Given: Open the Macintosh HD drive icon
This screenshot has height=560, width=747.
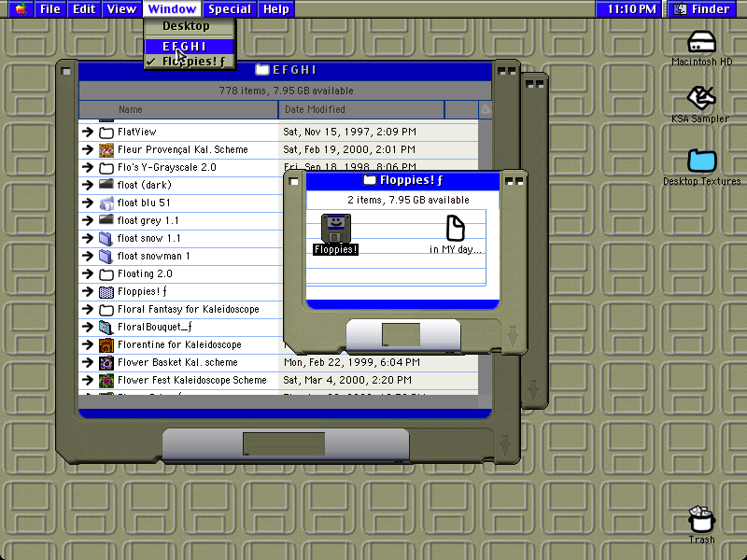Looking at the screenshot, I should point(701,42).
